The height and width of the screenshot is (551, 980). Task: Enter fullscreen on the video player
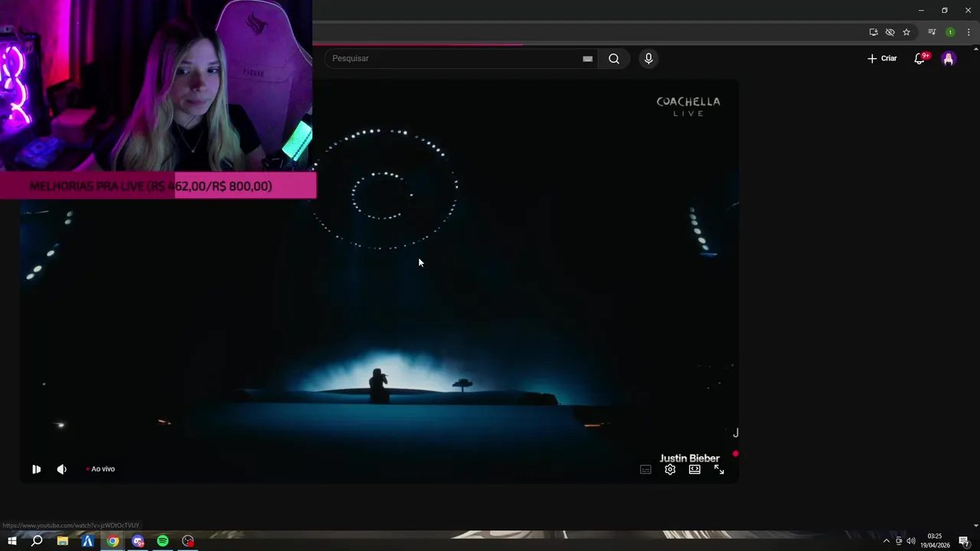719,470
